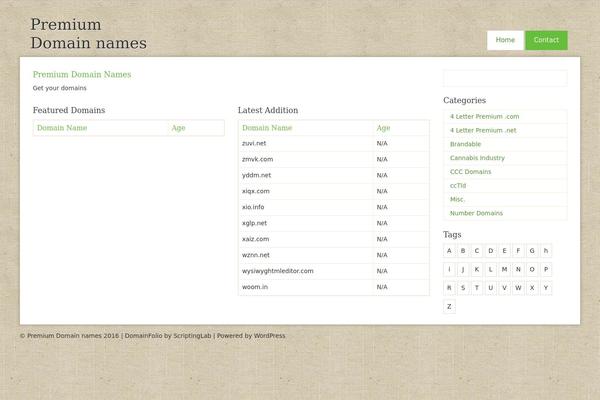Choose tag N
Screen dimensions: 600x400
pos(518,269)
